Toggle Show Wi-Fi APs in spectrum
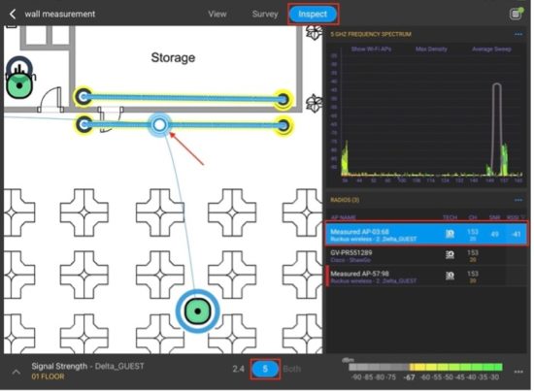 [x=371, y=49]
